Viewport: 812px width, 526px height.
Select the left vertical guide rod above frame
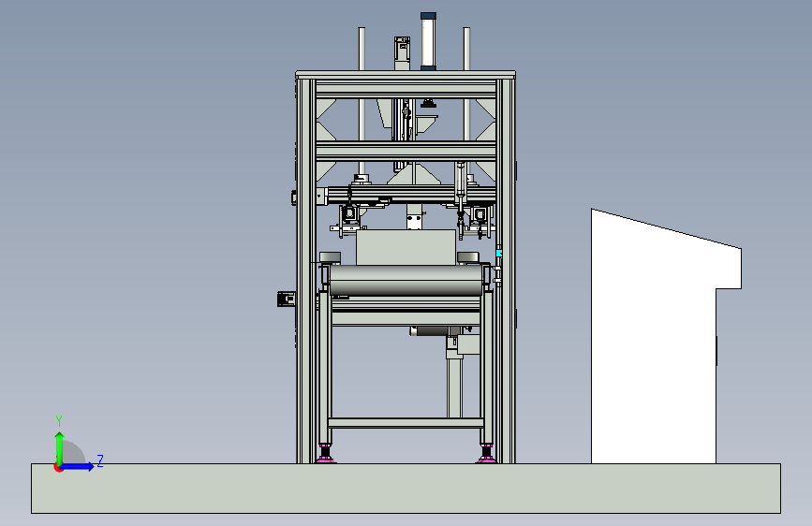[x=362, y=49]
